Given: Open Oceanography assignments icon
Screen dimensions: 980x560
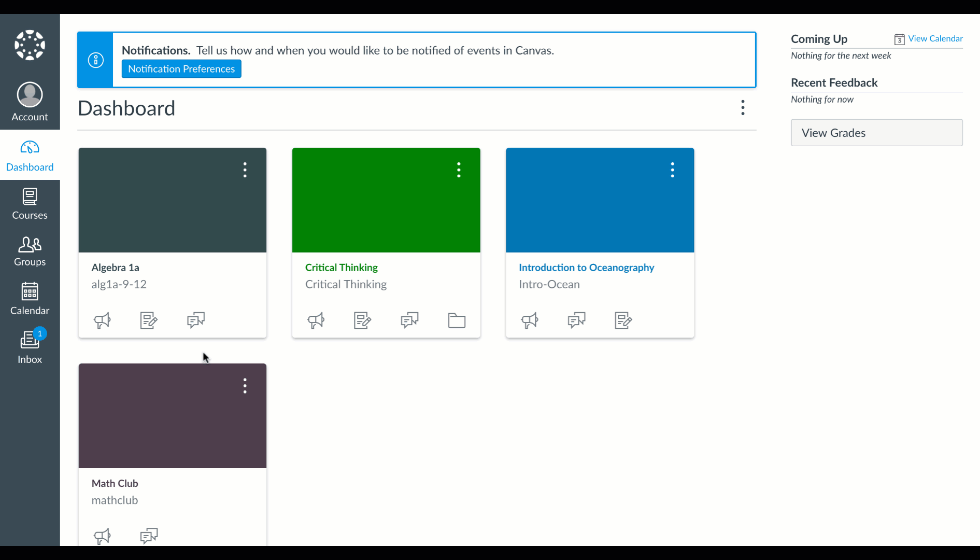Looking at the screenshot, I should pos(623,320).
